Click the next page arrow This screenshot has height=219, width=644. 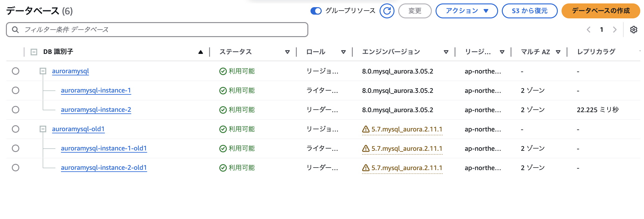pyautogui.click(x=614, y=30)
